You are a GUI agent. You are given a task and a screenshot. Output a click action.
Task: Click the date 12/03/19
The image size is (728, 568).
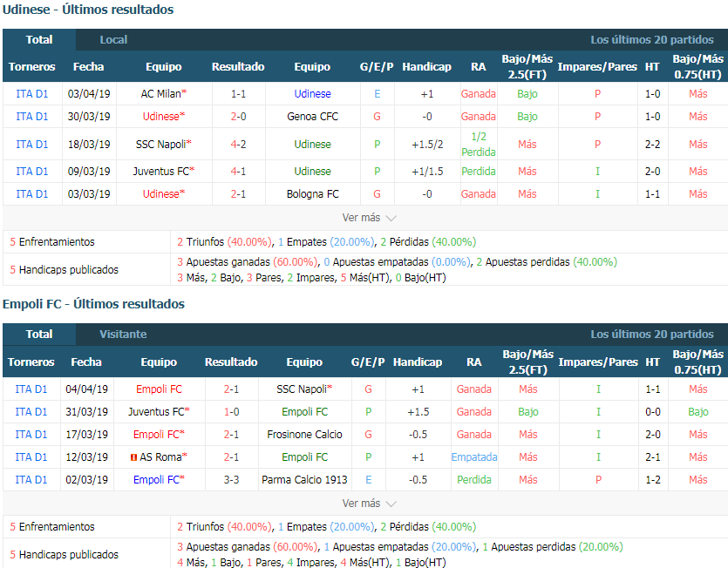point(87,457)
